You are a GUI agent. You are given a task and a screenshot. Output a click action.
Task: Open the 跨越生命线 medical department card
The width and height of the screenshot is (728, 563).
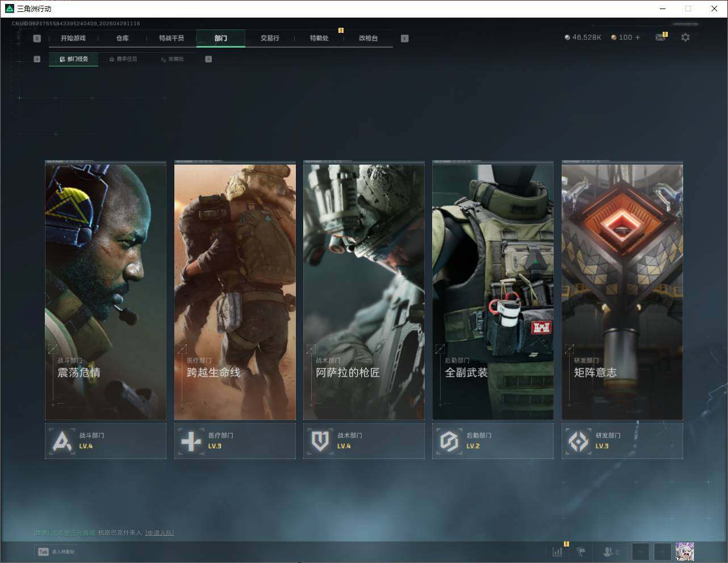coord(235,292)
